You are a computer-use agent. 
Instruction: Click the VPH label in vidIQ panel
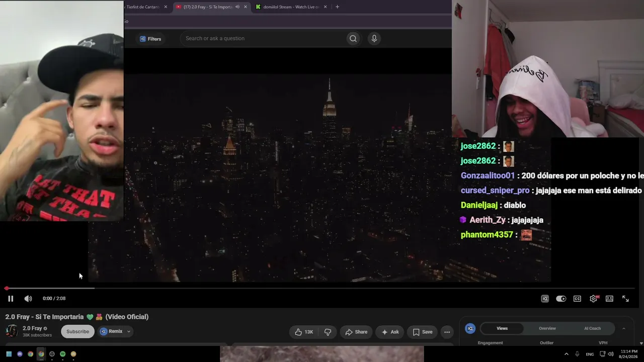click(603, 343)
